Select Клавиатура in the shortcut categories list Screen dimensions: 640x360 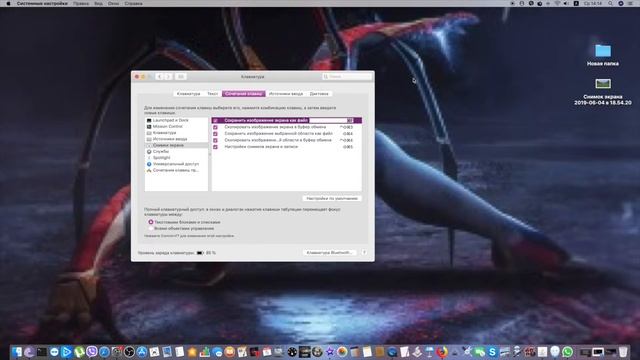click(176, 133)
